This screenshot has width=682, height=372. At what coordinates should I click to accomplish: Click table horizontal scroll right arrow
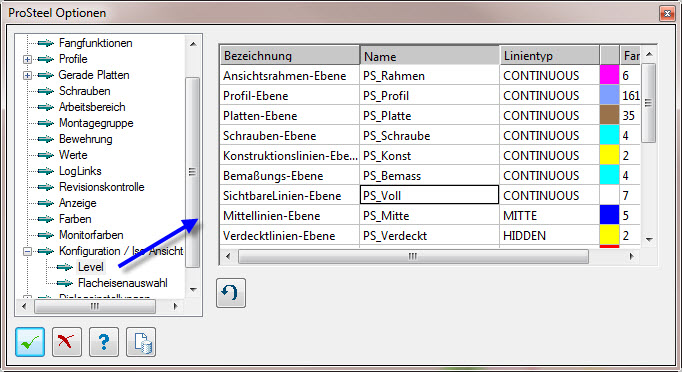tap(632, 256)
